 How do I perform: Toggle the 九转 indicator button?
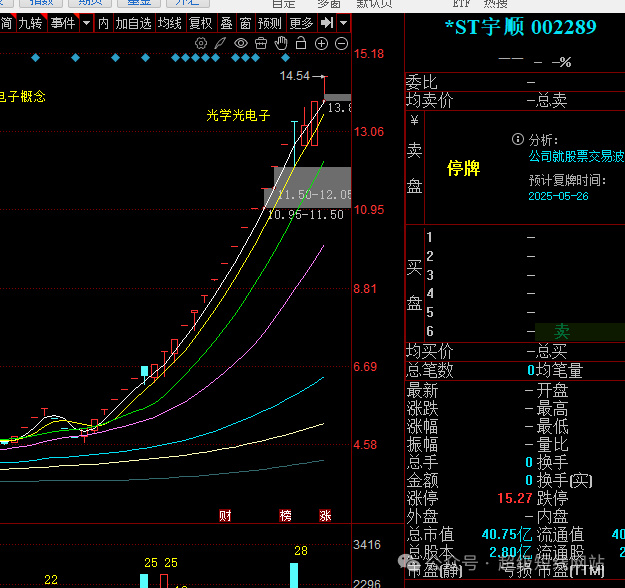(x=31, y=23)
